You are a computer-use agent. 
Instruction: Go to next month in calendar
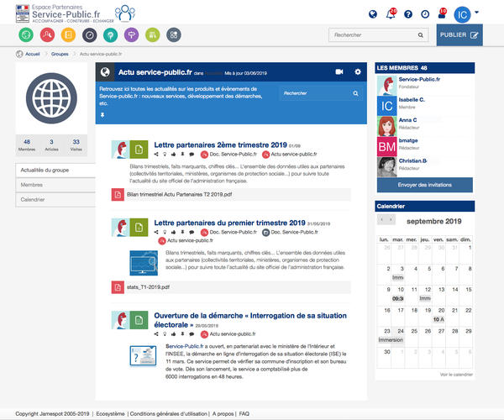pyautogui.click(x=391, y=219)
